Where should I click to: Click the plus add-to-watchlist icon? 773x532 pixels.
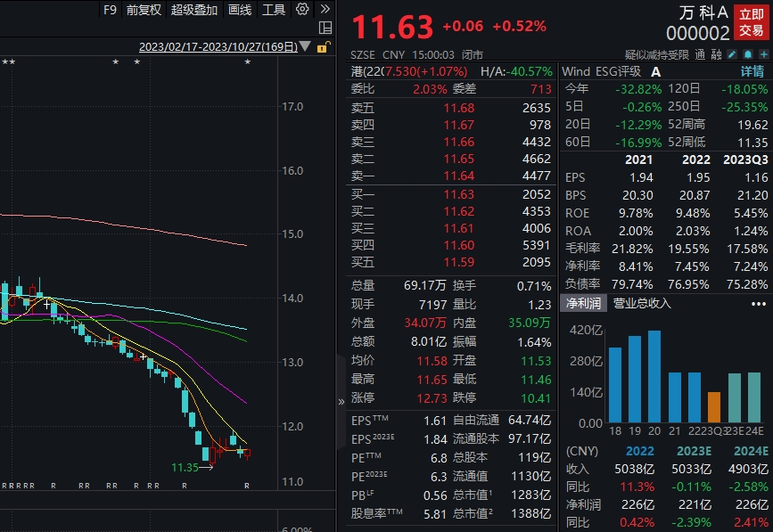pyautogui.click(x=762, y=54)
